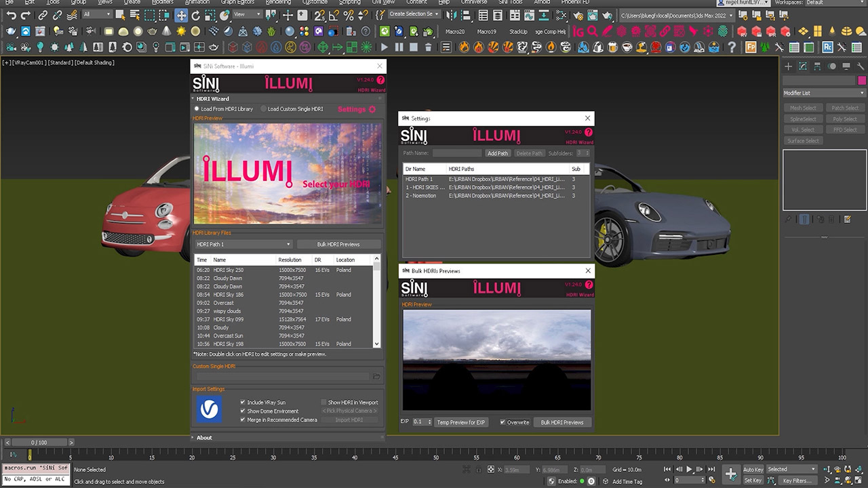Select HDRI Sky 250 row in library list

283,270
